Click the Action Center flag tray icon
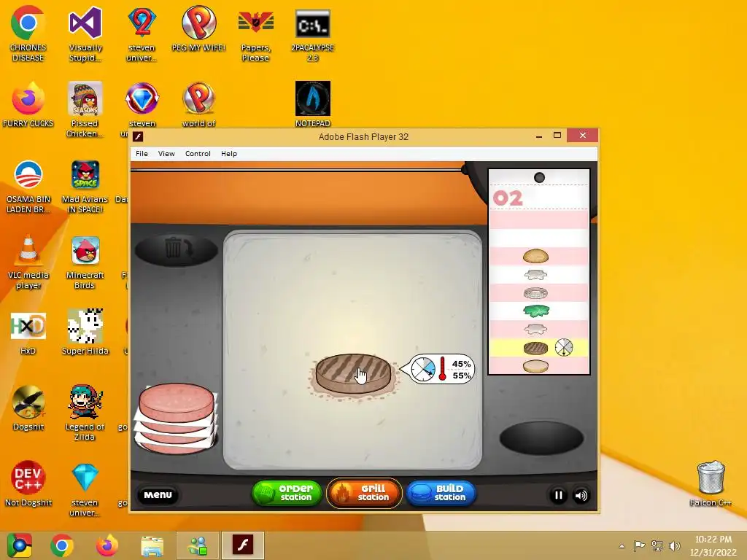This screenshot has width=747, height=560. (639, 545)
